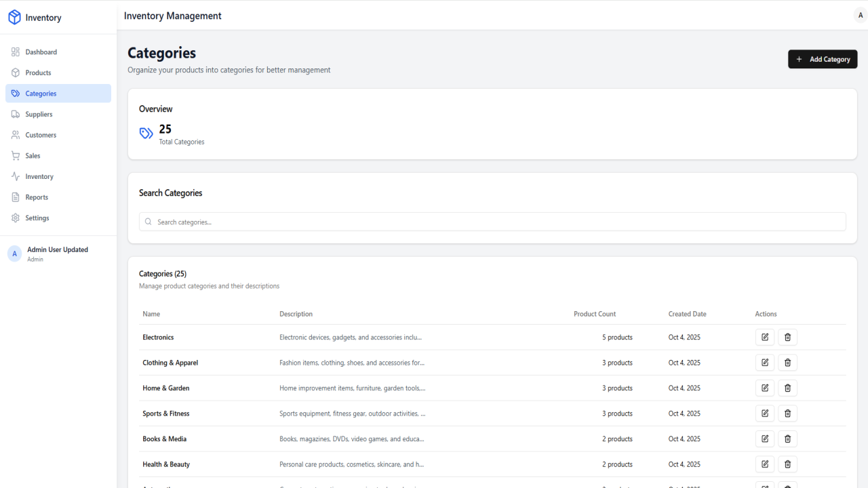Click the Name column header
This screenshot has width=868, height=488.
pos(151,314)
